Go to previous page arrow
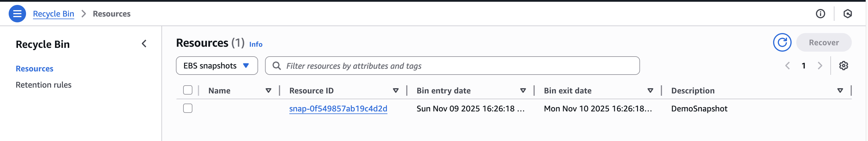This screenshot has width=868, height=141. (788, 66)
